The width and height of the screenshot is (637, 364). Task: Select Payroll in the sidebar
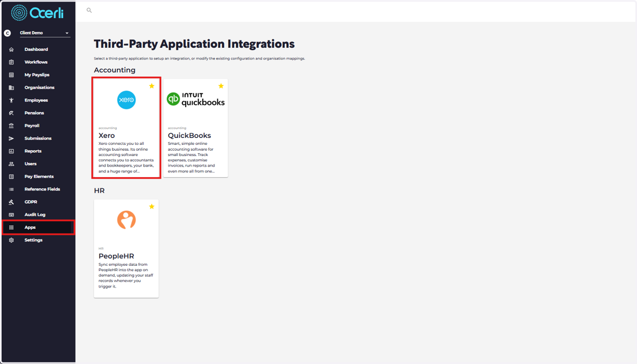[32, 126]
